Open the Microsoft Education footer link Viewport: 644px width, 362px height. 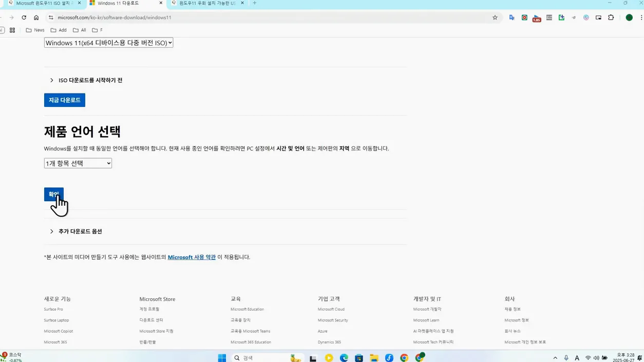point(247,310)
